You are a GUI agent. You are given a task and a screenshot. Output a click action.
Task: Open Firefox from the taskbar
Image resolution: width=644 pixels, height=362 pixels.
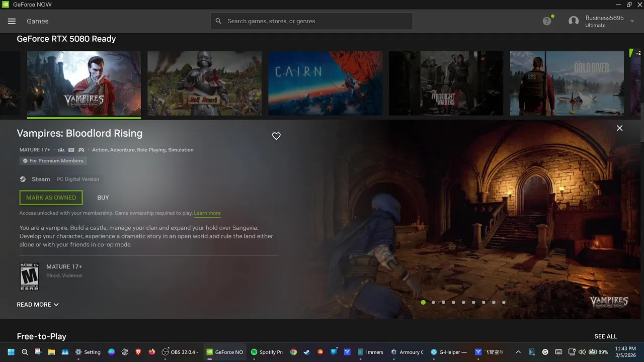[152, 352]
